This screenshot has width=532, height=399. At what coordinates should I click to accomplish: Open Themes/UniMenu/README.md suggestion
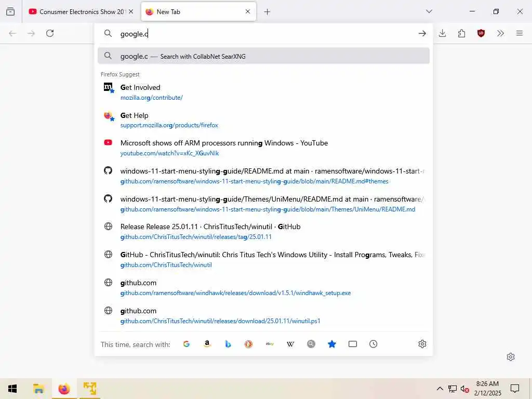[263, 204]
